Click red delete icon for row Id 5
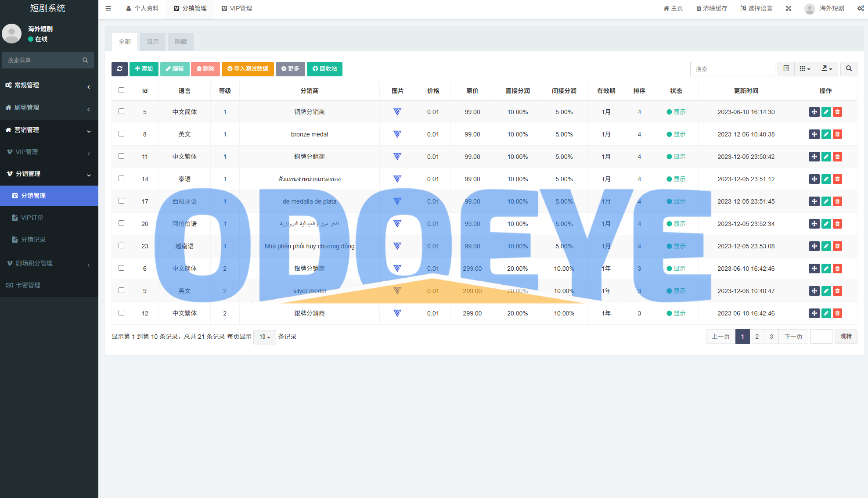 coord(837,112)
